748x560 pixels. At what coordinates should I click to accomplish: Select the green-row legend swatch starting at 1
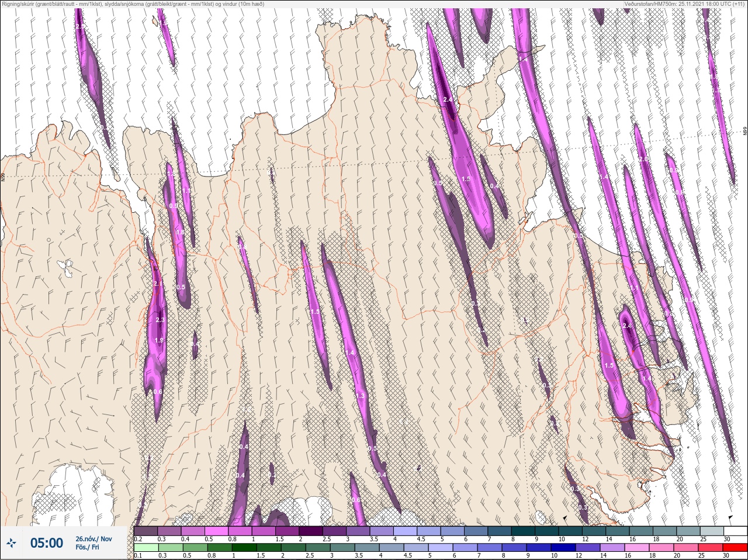(x=245, y=548)
